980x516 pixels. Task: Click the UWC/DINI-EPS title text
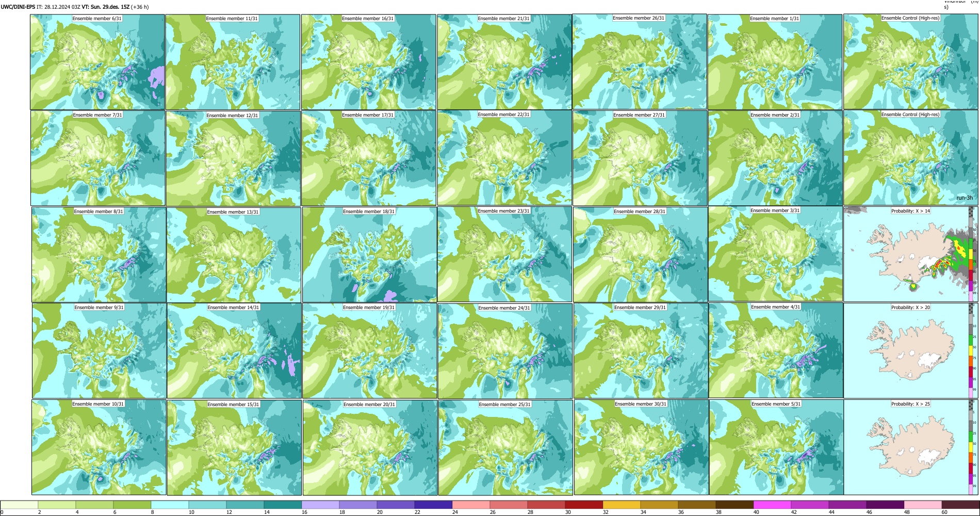tap(18, 7)
